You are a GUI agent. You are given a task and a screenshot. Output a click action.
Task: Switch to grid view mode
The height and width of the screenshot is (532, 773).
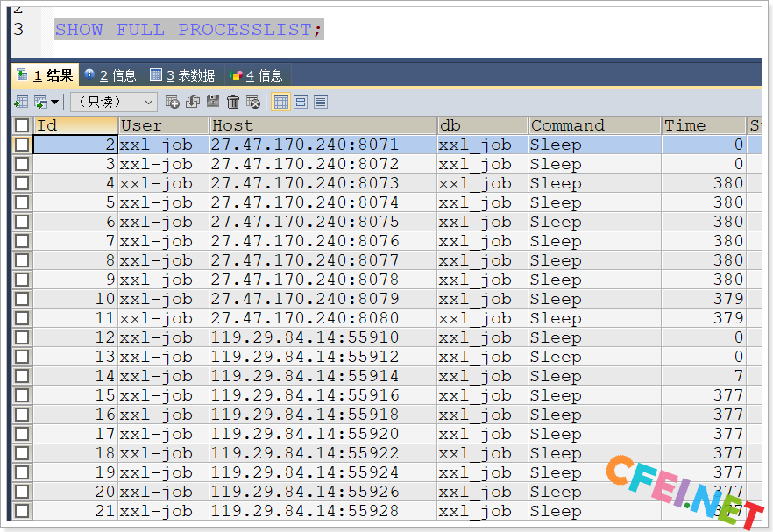click(x=280, y=102)
